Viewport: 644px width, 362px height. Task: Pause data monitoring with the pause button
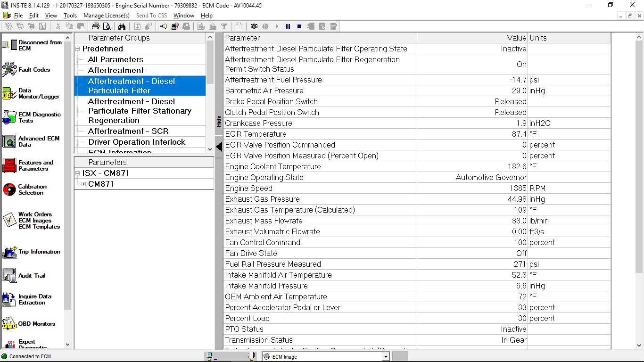[288, 26]
